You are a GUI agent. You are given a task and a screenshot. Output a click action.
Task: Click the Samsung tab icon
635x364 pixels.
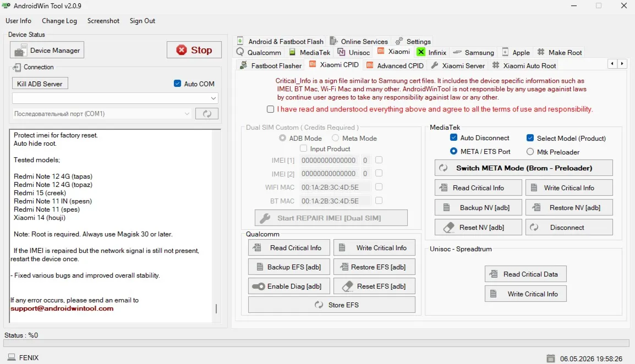(x=457, y=52)
